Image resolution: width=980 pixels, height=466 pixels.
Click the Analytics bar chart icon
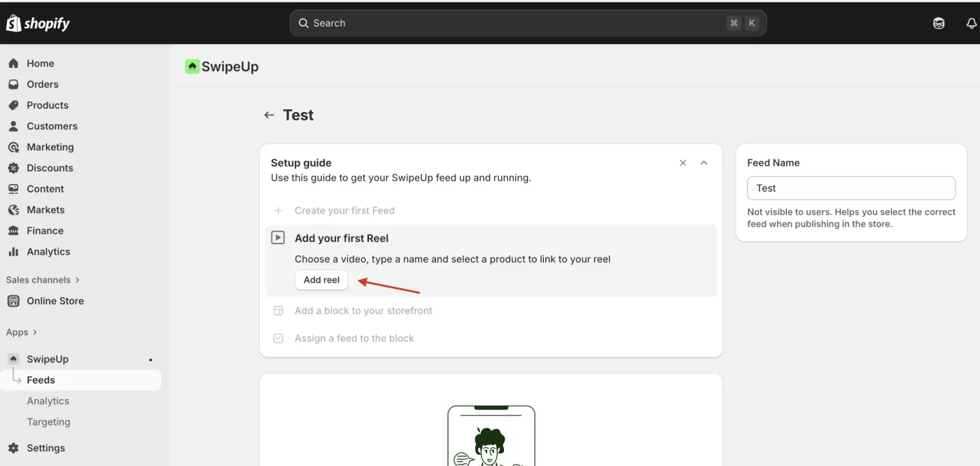click(x=13, y=252)
